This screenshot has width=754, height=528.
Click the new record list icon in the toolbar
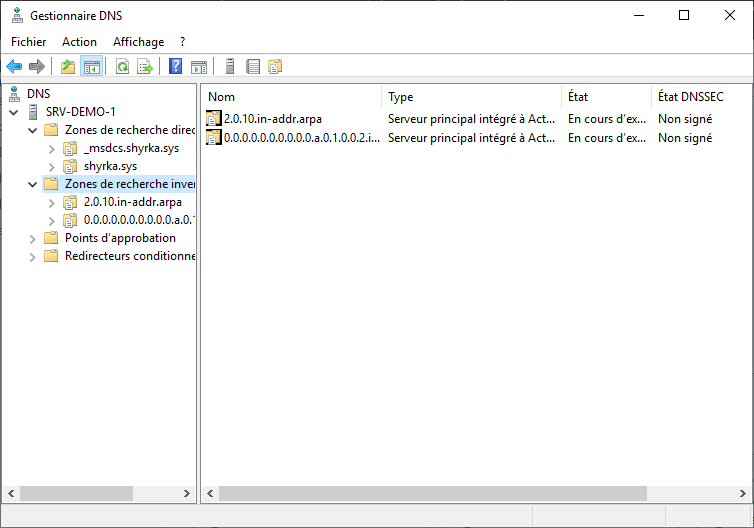pos(253,67)
